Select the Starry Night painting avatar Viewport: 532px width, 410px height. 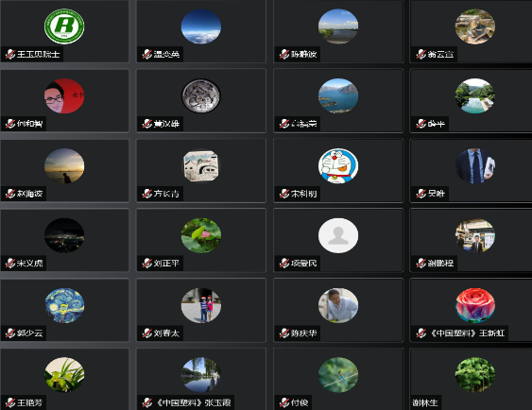pyautogui.click(x=64, y=305)
